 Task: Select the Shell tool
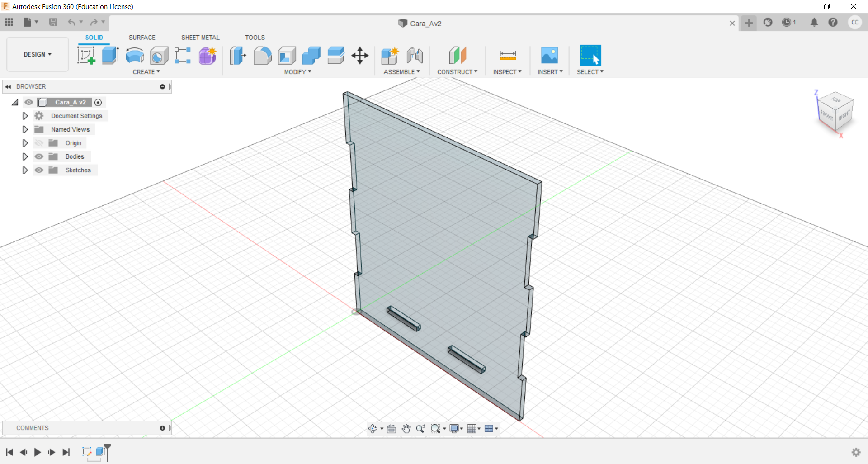click(x=287, y=56)
